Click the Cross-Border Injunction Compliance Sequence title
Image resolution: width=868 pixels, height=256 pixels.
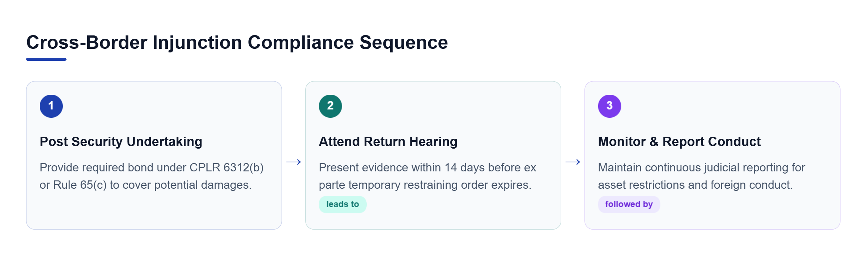tap(237, 43)
